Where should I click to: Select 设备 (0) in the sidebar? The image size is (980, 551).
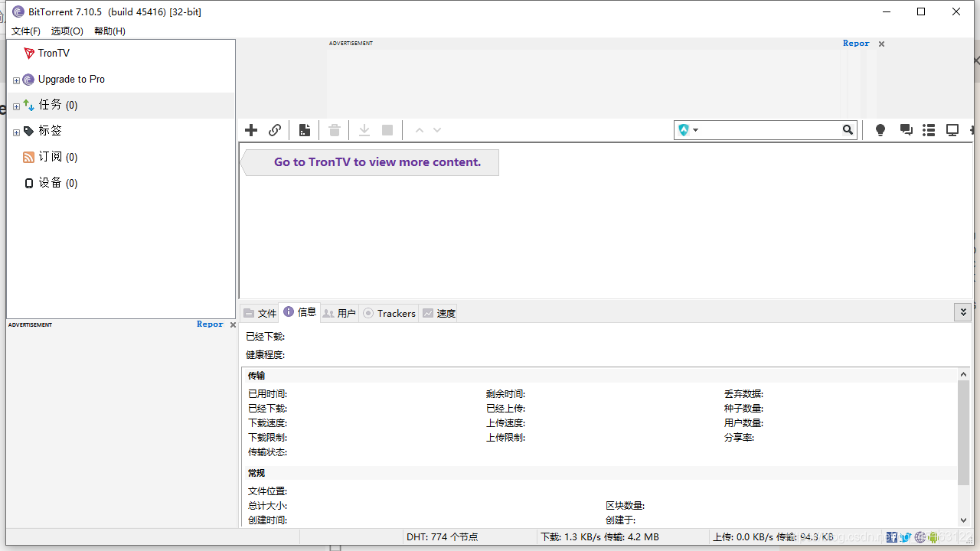(x=121, y=183)
